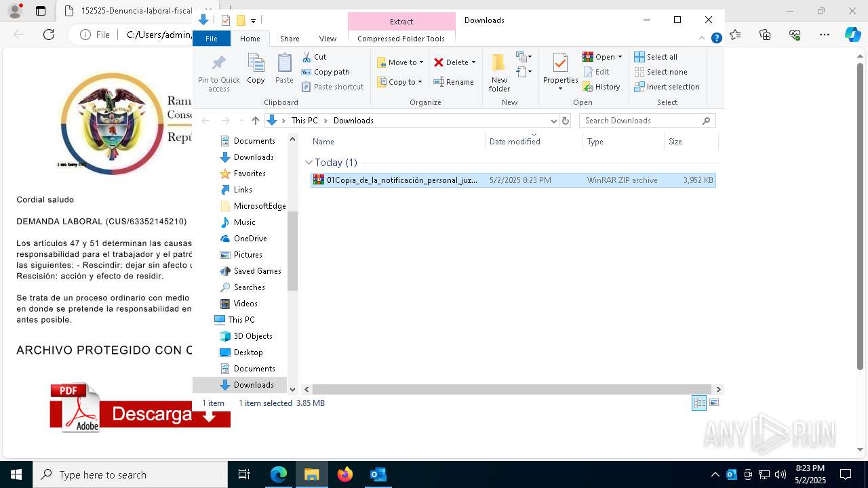Click the horizontal scrollbar of the file list
Screen dimensions: 868x488
coord(512,390)
